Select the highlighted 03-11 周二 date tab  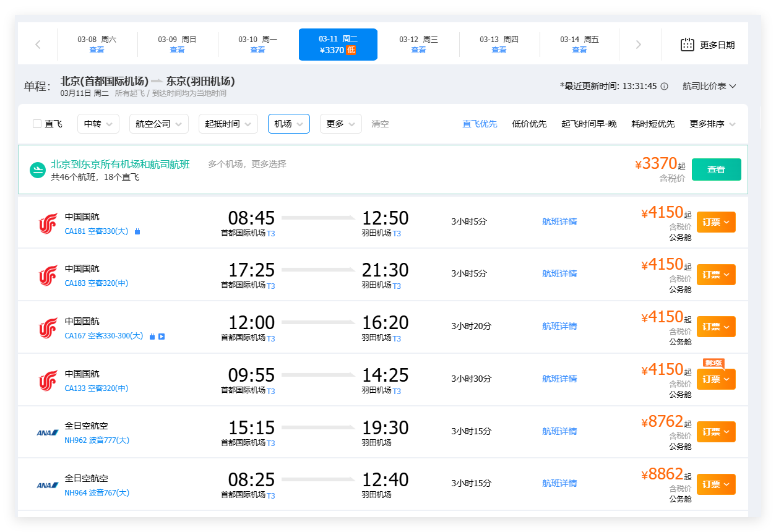(338, 45)
